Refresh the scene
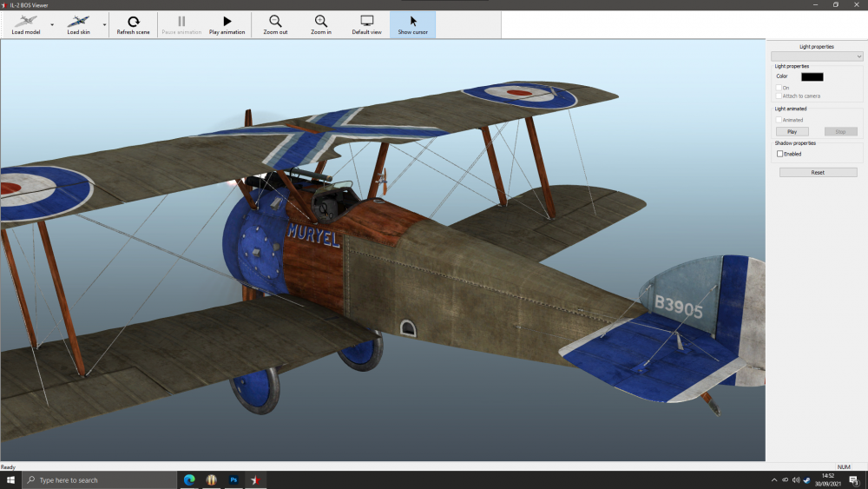 coord(133,21)
